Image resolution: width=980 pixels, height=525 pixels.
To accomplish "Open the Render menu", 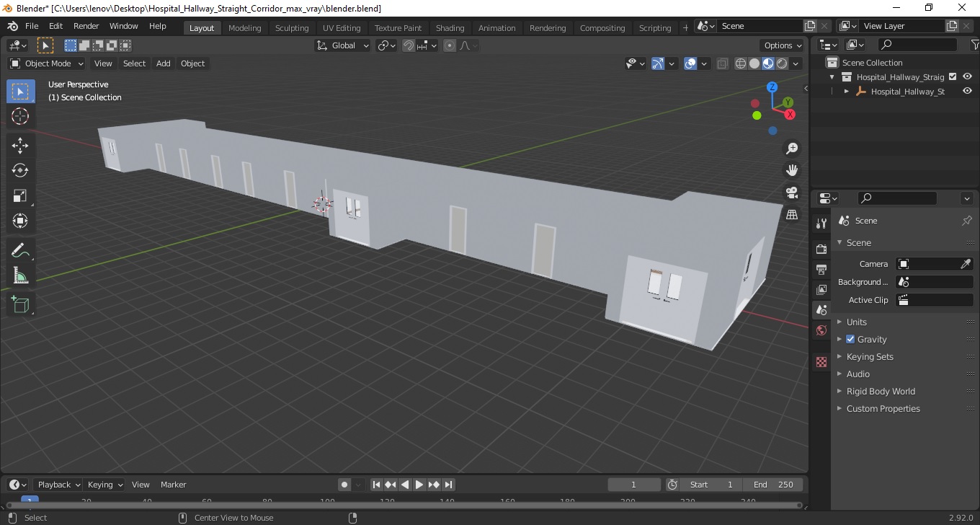I will click(86, 26).
